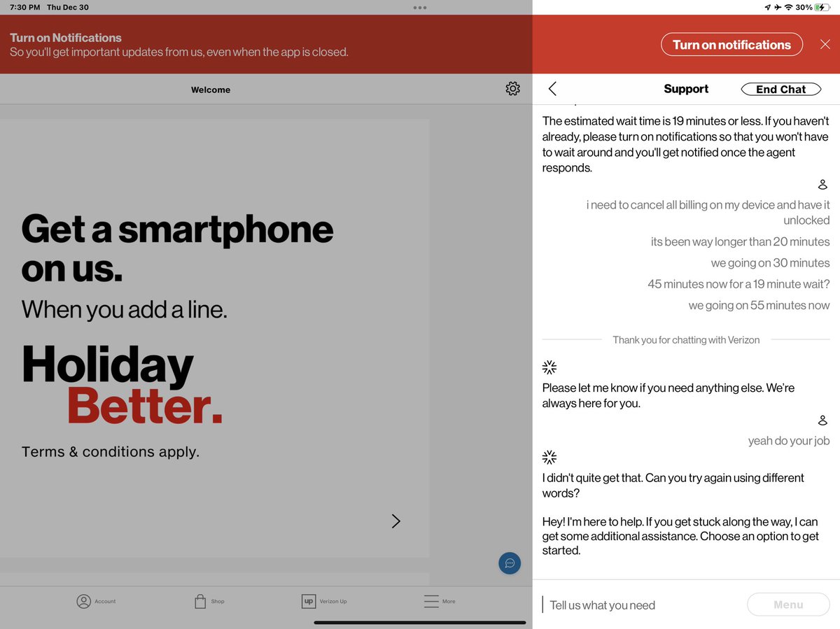This screenshot has height=629, width=840.
Task: Tap the location arrow in status bar
Action: [x=767, y=7]
